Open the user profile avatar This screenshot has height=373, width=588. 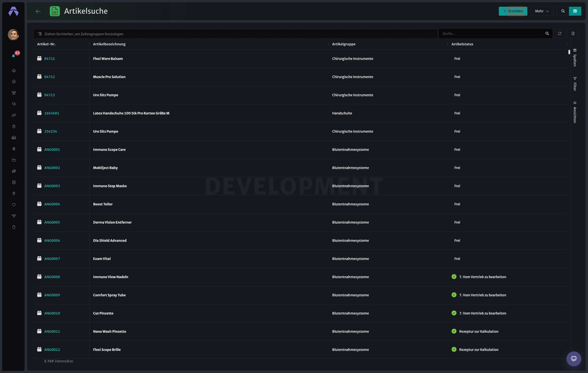pos(13,35)
